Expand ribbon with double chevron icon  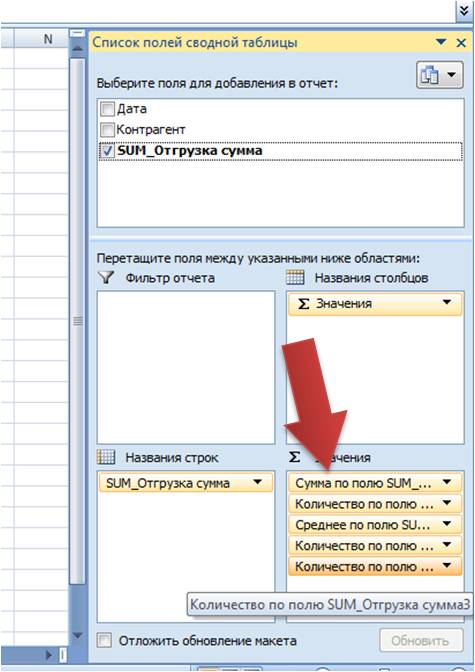[x=464, y=10]
